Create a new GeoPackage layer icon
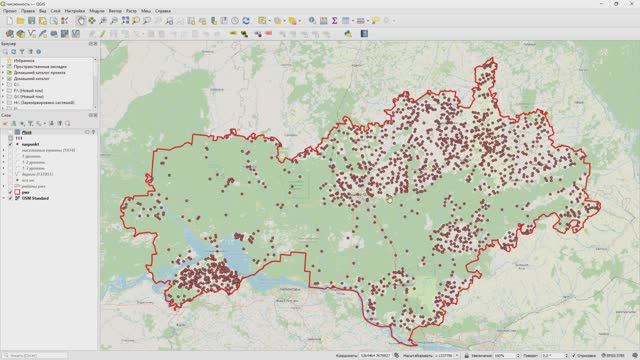The width and height of the screenshot is (640, 360). (x=20, y=34)
